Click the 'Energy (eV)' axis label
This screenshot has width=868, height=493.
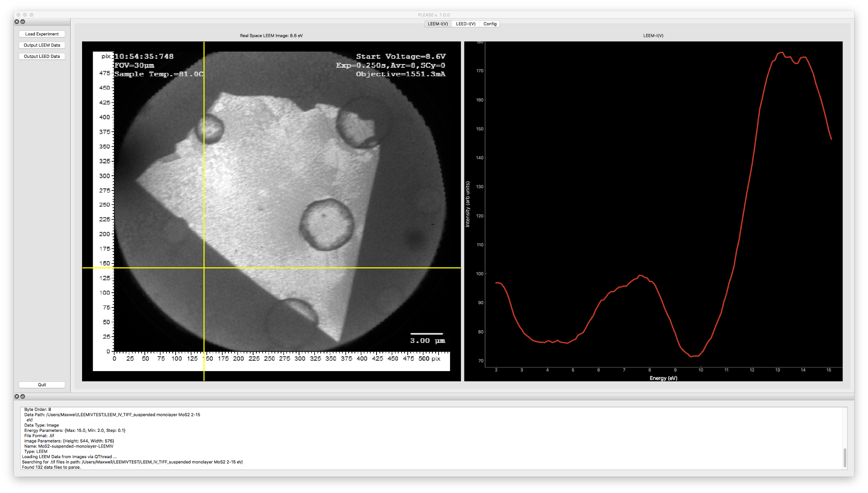[x=663, y=378]
